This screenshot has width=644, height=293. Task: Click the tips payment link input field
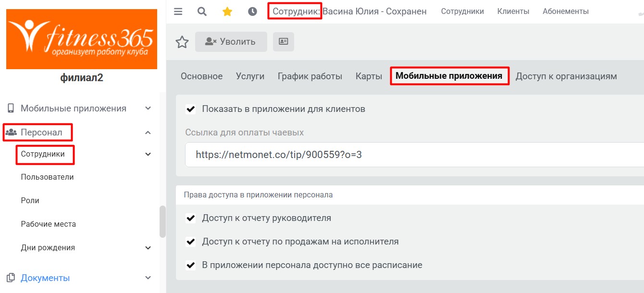(414, 155)
